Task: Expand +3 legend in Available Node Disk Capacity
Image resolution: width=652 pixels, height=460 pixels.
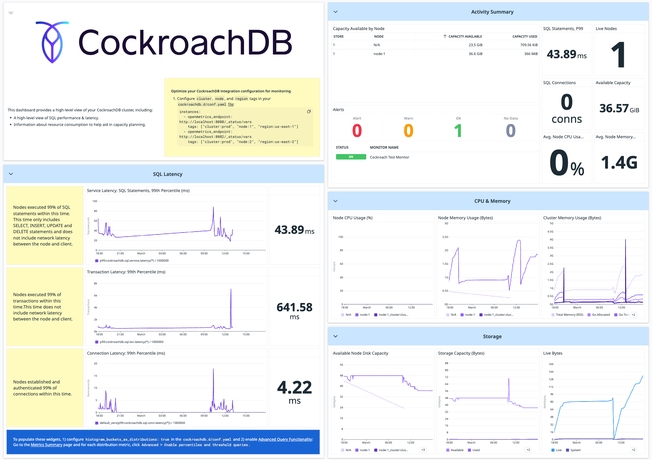Action: [423, 450]
